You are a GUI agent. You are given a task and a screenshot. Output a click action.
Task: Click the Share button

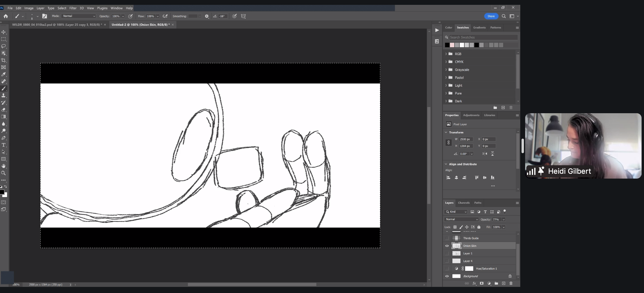[491, 16]
